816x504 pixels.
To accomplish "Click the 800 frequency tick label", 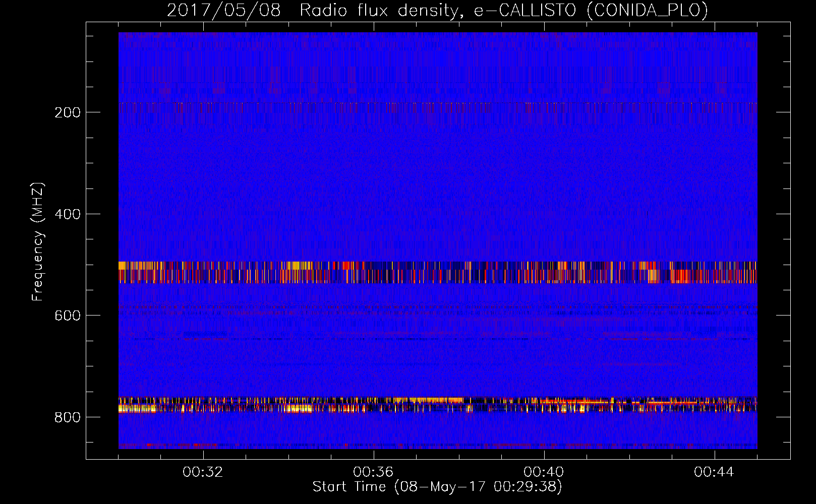I will click(68, 417).
